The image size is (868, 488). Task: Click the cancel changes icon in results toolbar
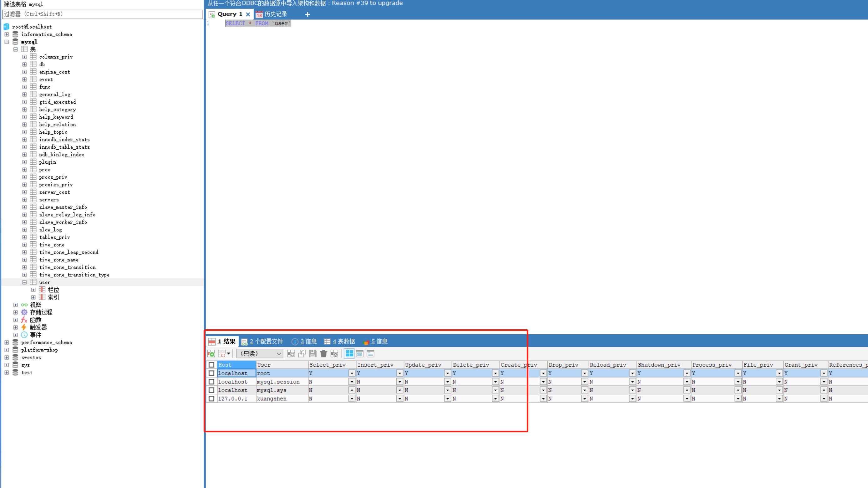coord(334,353)
